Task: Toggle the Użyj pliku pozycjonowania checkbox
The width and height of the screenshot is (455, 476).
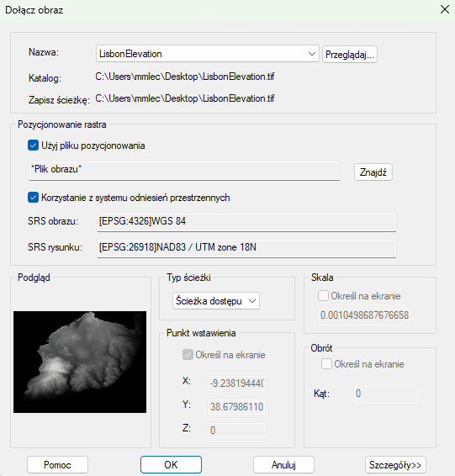Action: pyautogui.click(x=33, y=145)
